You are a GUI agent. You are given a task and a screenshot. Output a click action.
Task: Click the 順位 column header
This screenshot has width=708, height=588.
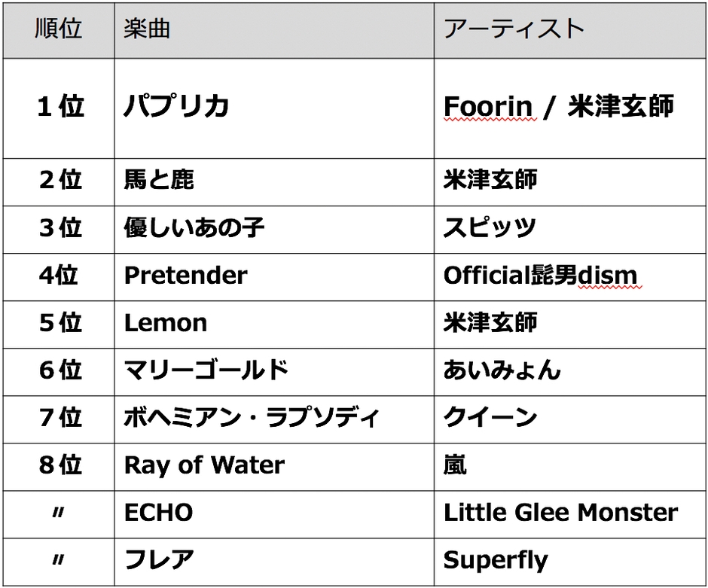[59, 29]
